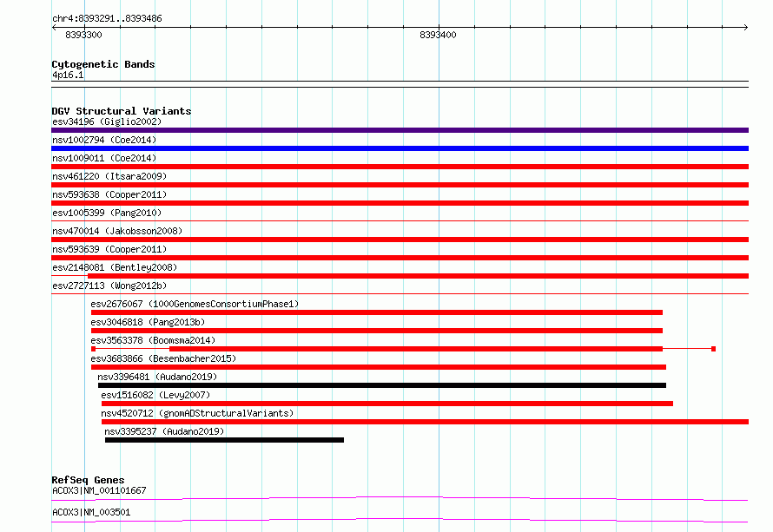Click the nsv4520712 red variant bar
The height and width of the screenshot is (532, 773).
click(425, 422)
